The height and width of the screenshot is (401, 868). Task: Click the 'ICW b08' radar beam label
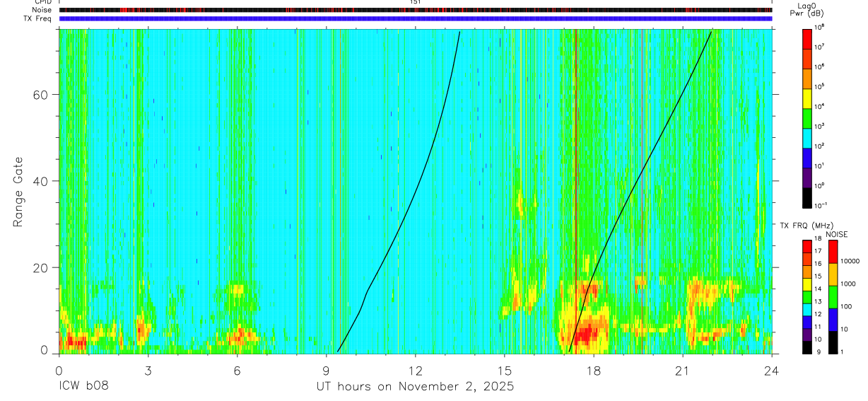tap(83, 387)
